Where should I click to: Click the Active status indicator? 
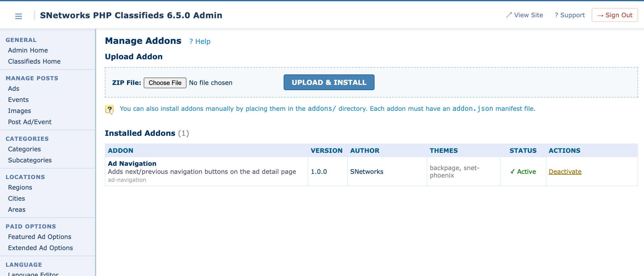pyautogui.click(x=523, y=172)
